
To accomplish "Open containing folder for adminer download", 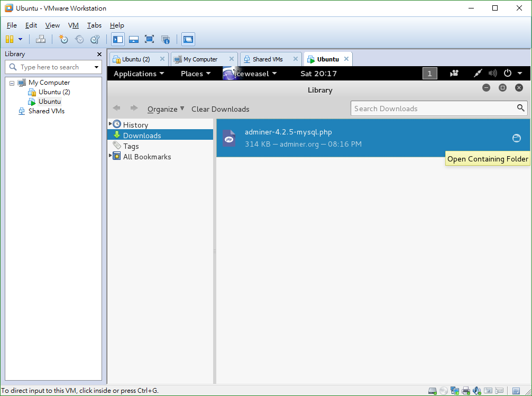I will (x=517, y=138).
